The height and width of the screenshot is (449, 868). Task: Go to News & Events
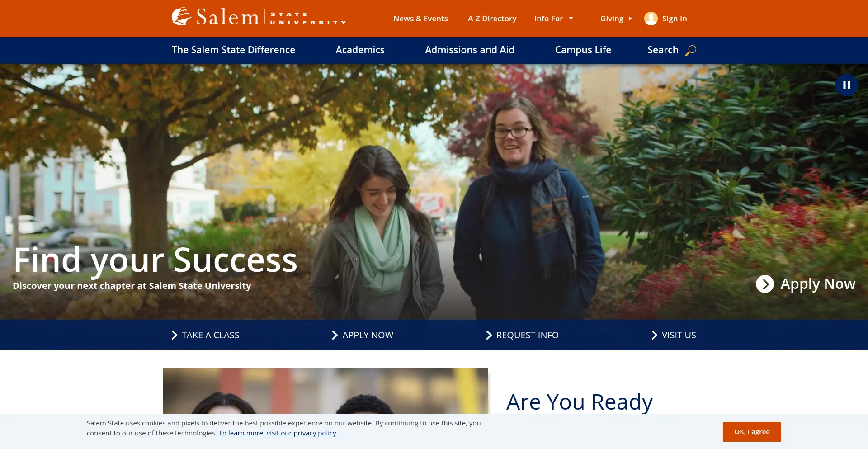point(420,19)
